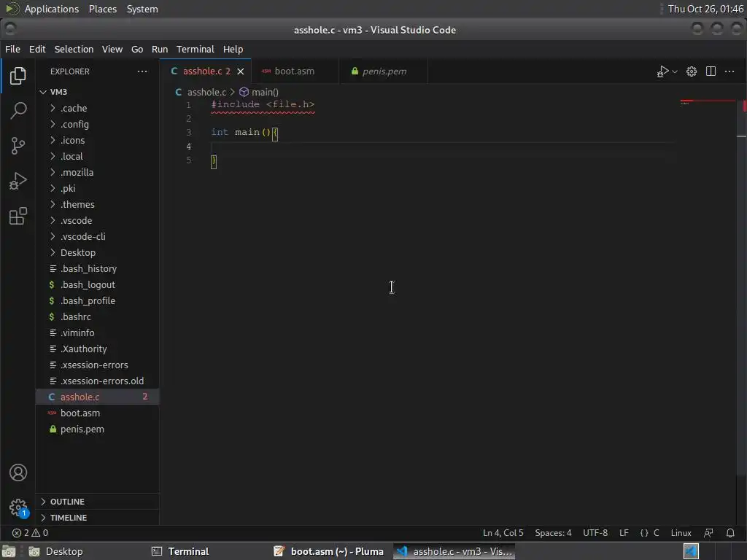Open .bash_history file
The width and height of the screenshot is (747, 560).
coord(97,268)
